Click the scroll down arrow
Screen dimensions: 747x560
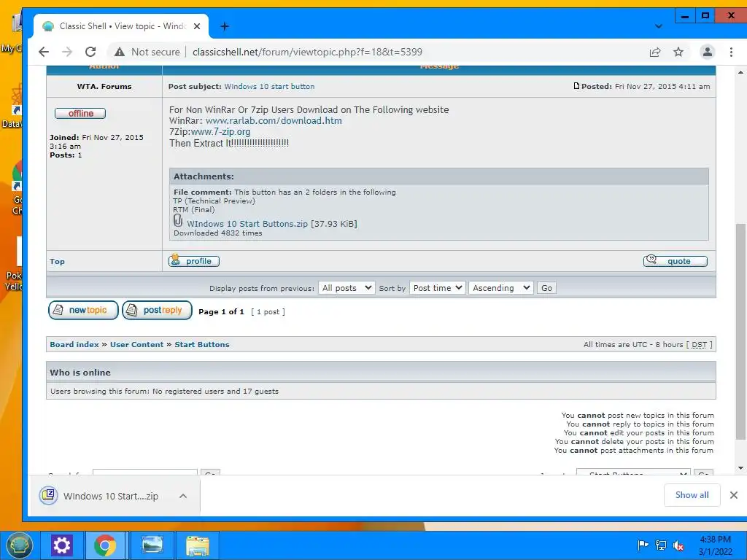click(x=740, y=468)
